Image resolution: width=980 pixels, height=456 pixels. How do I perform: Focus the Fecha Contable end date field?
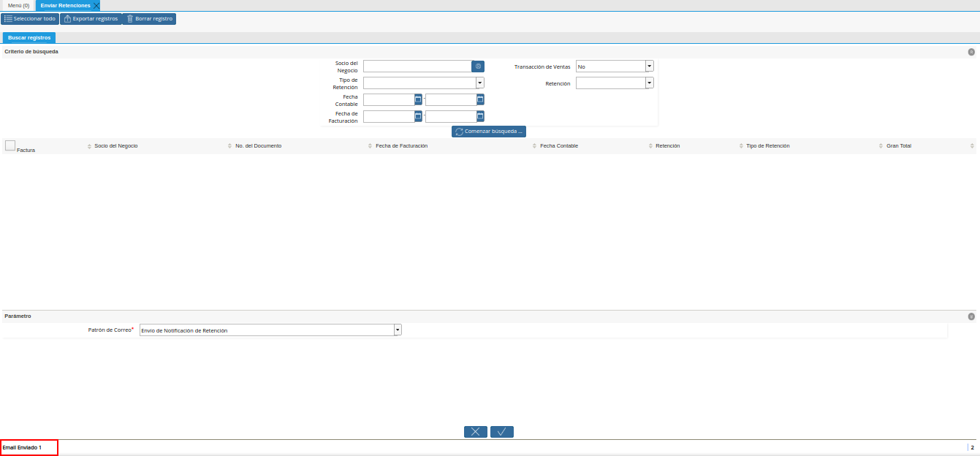(x=451, y=99)
